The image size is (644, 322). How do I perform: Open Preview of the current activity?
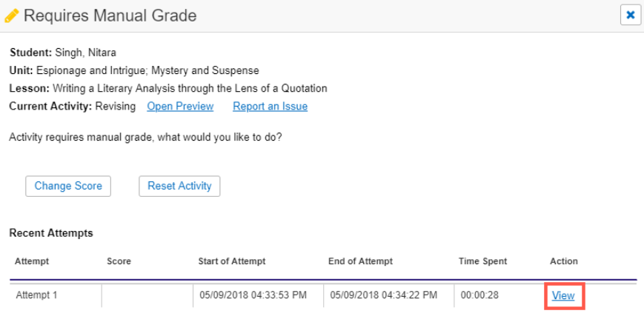(x=180, y=107)
